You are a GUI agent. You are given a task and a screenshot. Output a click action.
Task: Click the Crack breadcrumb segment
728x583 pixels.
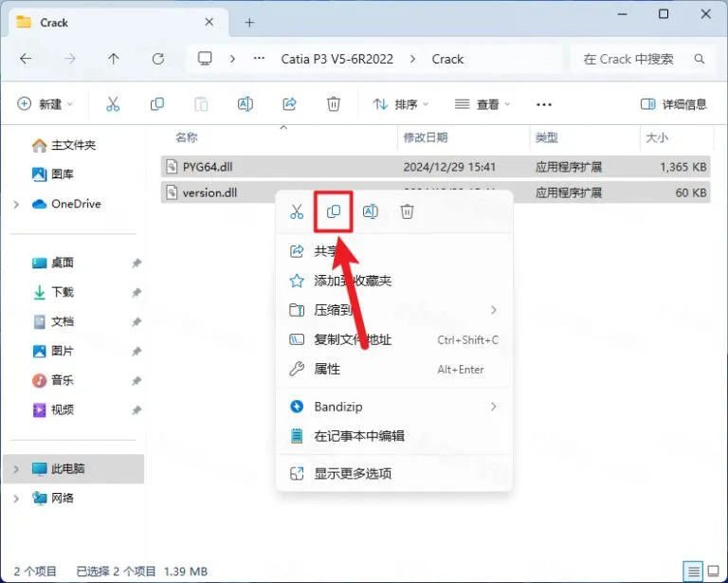(447, 59)
